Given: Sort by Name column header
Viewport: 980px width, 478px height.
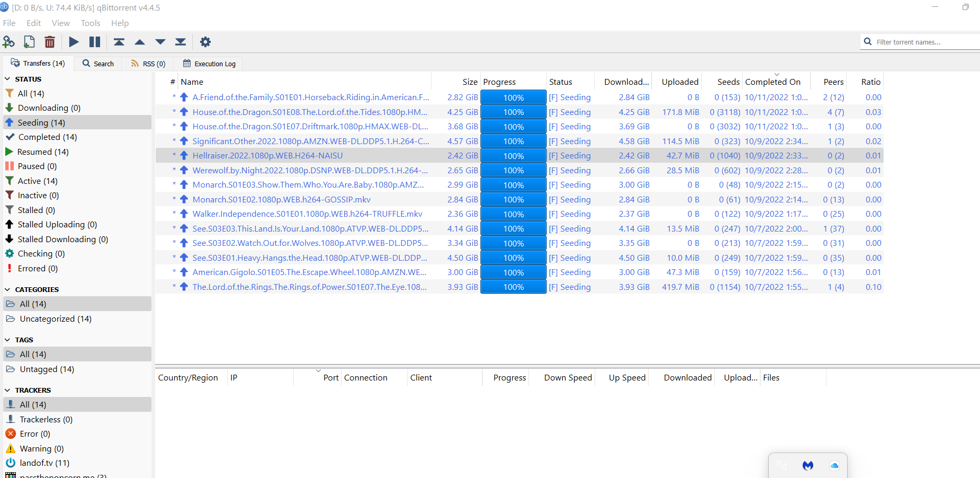Looking at the screenshot, I should pos(304,82).
